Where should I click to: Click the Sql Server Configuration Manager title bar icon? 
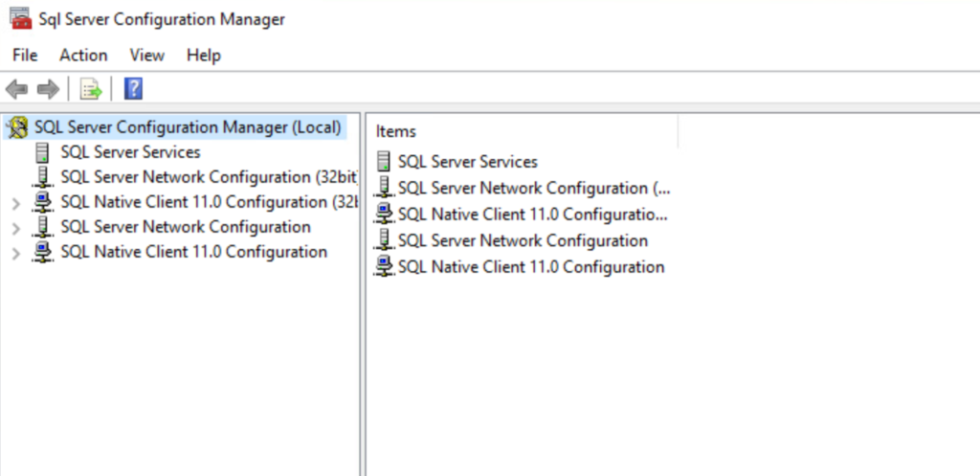coord(19,19)
